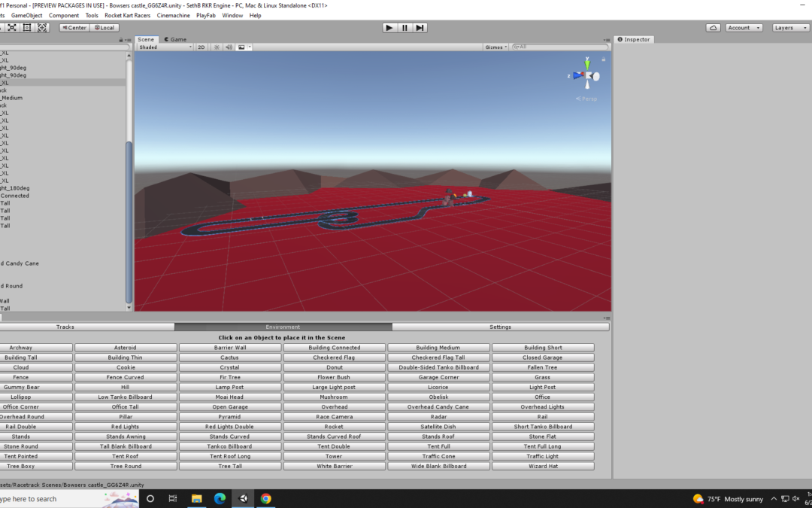Click the Satellite Dish button
This screenshot has width=812, height=508.
click(438, 427)
